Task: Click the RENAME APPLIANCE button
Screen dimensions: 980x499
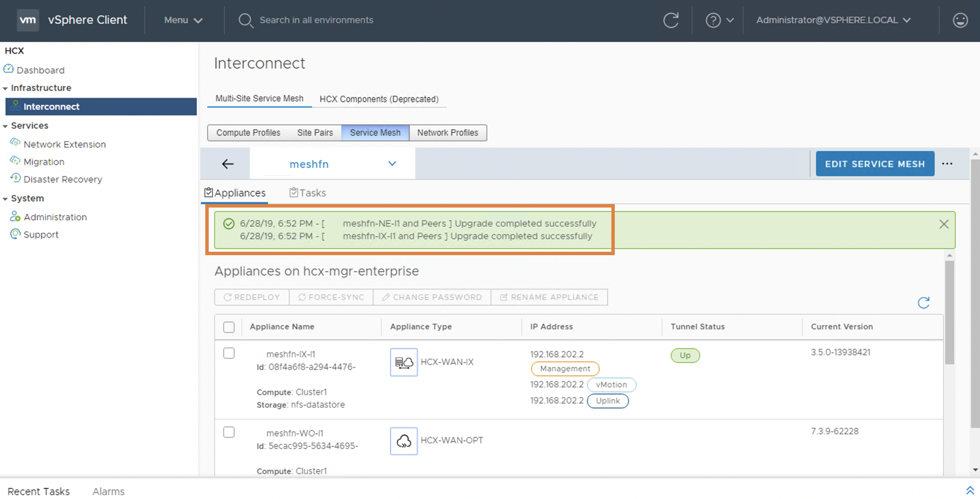Action: pyautogui.click(x=550, y=297)
